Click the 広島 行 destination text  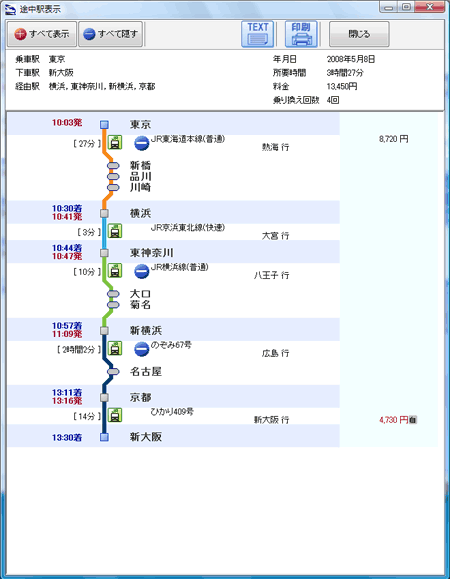click(x=275, y=353)
